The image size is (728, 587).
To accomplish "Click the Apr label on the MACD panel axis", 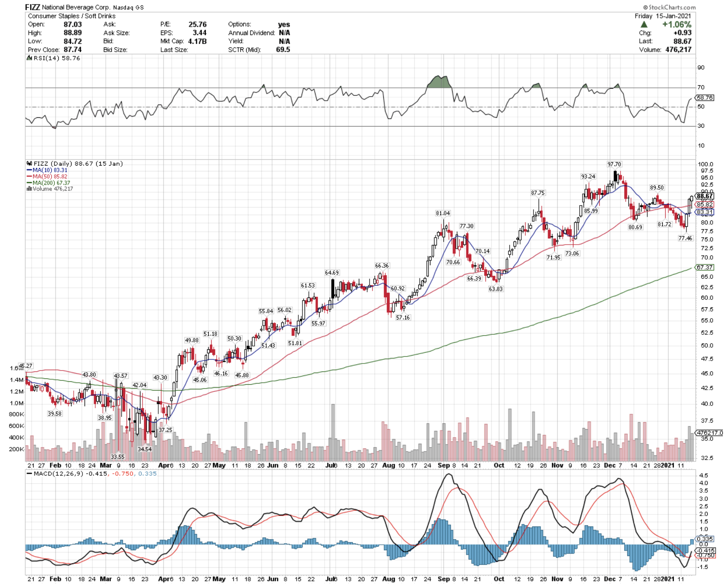I will (163, 579).
